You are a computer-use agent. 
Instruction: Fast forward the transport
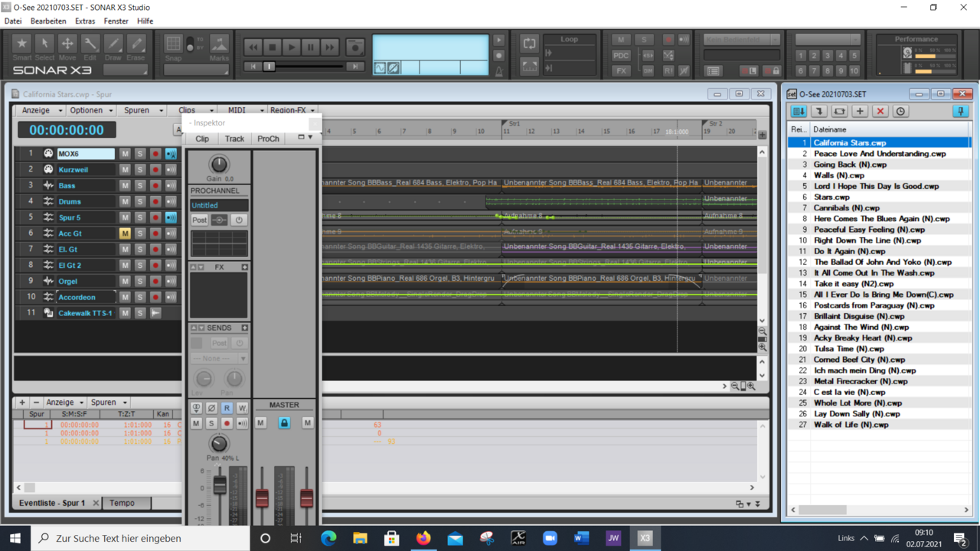[x=329, y=47]
